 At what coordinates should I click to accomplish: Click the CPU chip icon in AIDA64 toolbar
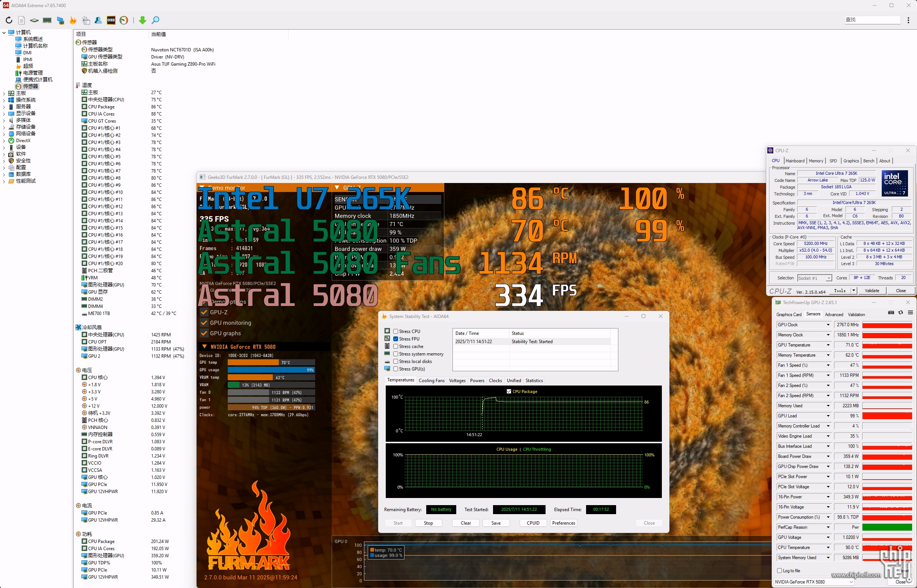tap(35, 20)
